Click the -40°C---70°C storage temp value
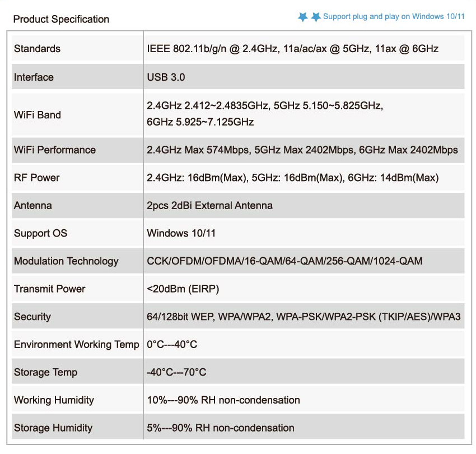This screenshot has width=476, height=454. [x=176, y=372]
